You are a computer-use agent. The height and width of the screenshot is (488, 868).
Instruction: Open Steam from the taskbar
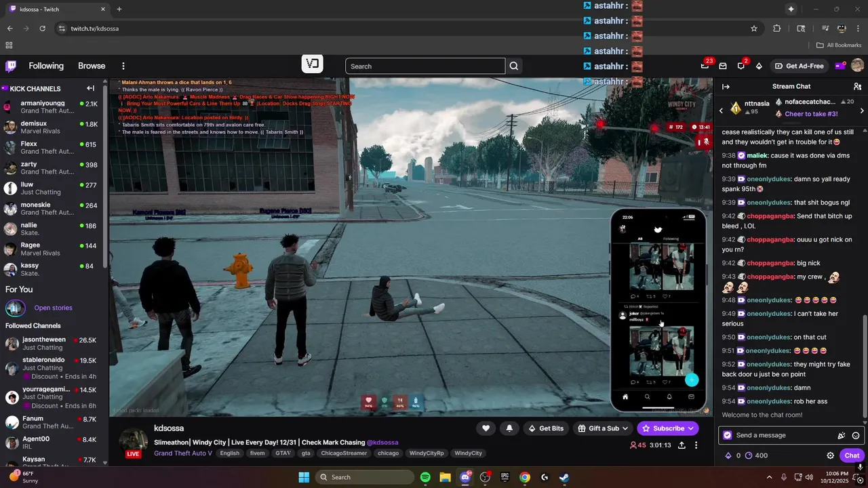(564, 477)
